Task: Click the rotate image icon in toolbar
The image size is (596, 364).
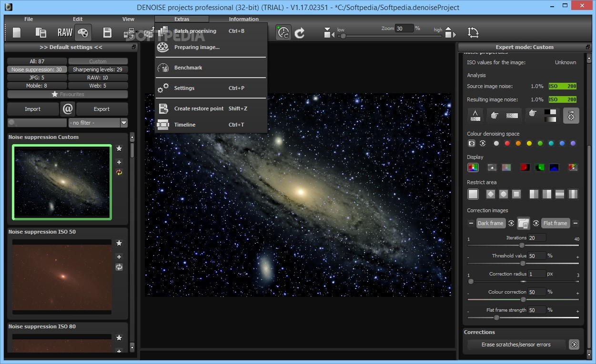Action: coord(473,32)
